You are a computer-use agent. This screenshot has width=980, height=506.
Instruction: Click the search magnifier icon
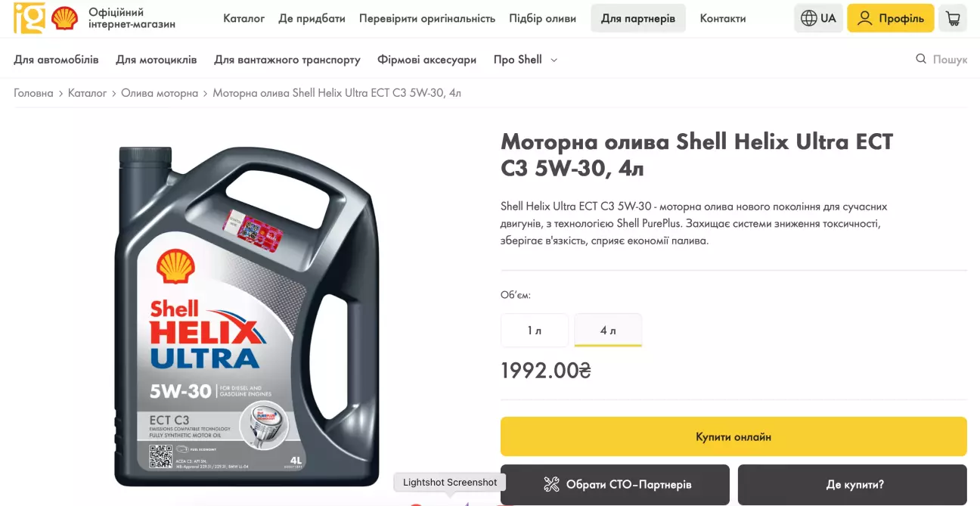pos(921,59)
